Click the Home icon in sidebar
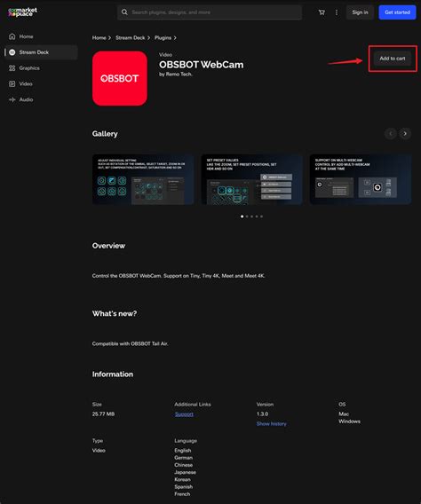This screenshot has width=421, height=504. click(12, 36)
